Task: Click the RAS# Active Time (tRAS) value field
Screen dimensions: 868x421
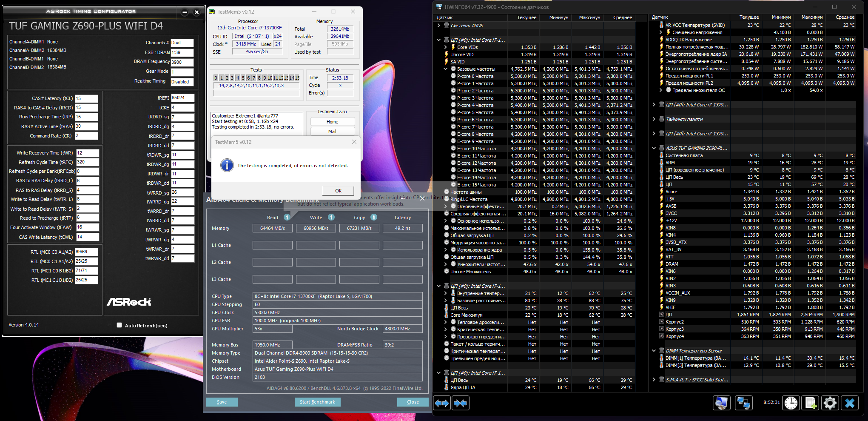Action: (x=86, y=126)
